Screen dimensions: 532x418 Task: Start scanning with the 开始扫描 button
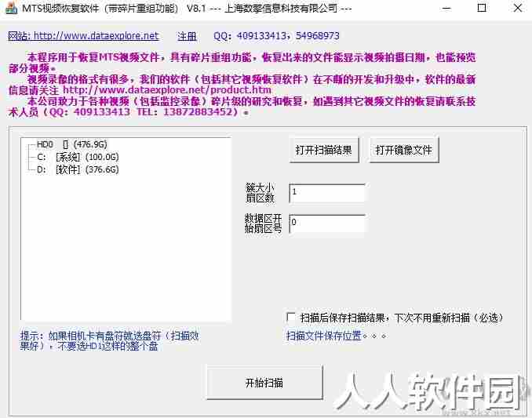[264, 383]
